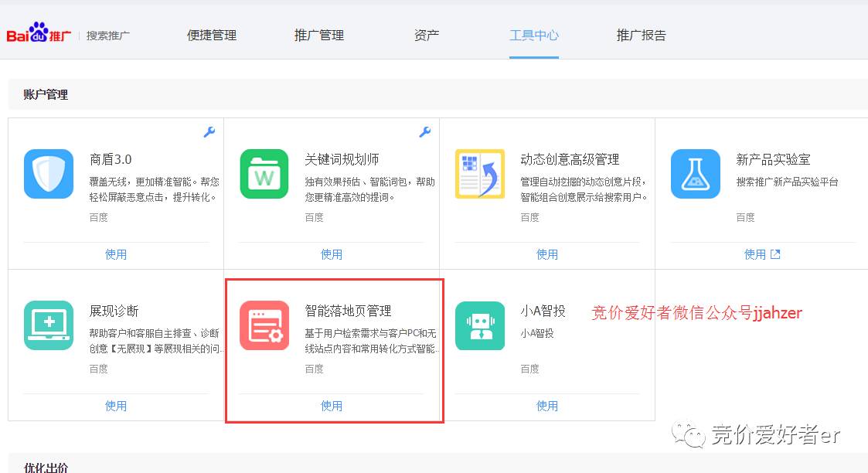
Task: Select the 展现诊断 title
Action: pyautogui.click(x=114, y=311)
